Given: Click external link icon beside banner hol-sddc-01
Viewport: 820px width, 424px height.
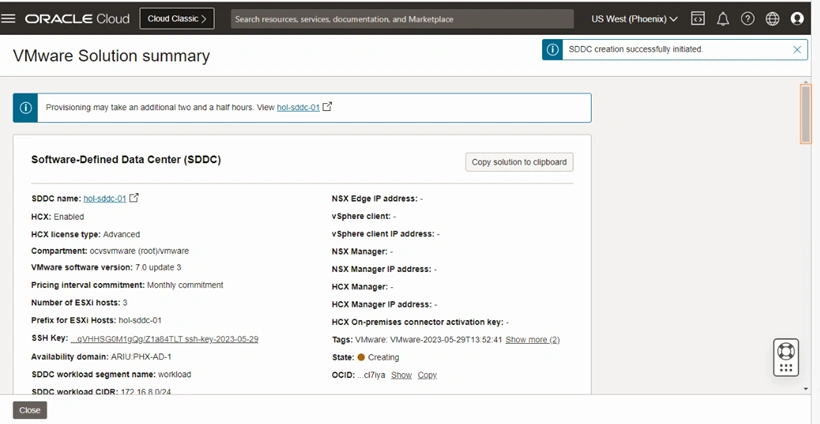Looking at the screenshot, I should point(327,107).
